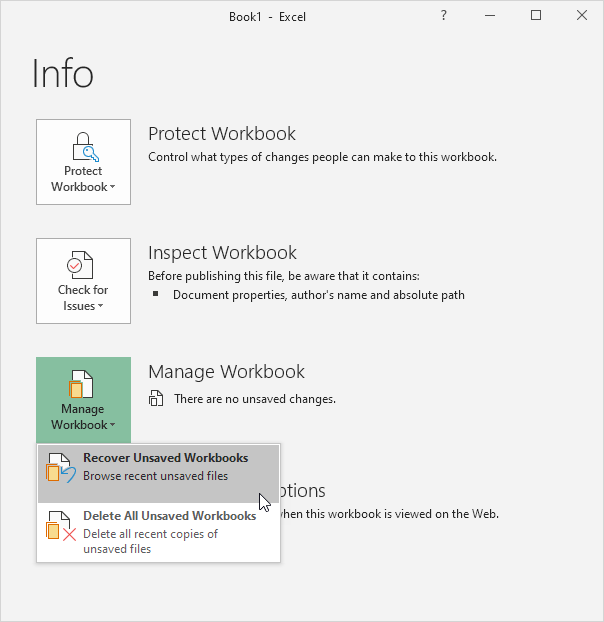Choose Recover Unsaved Workbooks menu entry

click(x=159, y=474)
